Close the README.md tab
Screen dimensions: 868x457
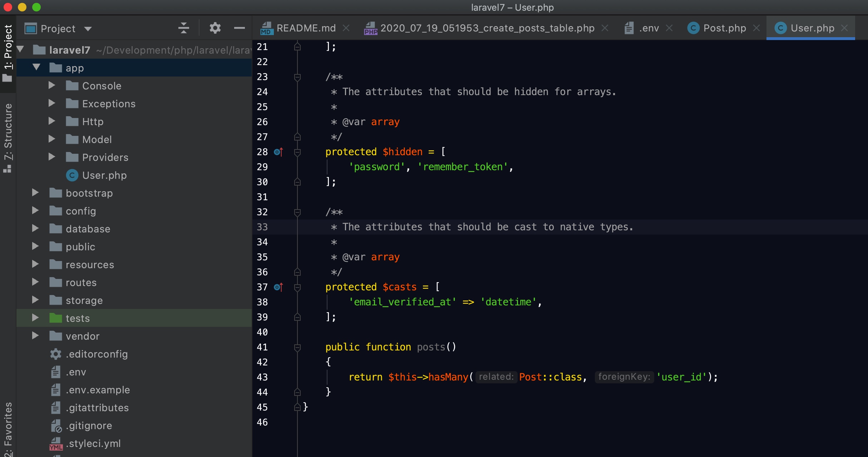pos(346,28)
